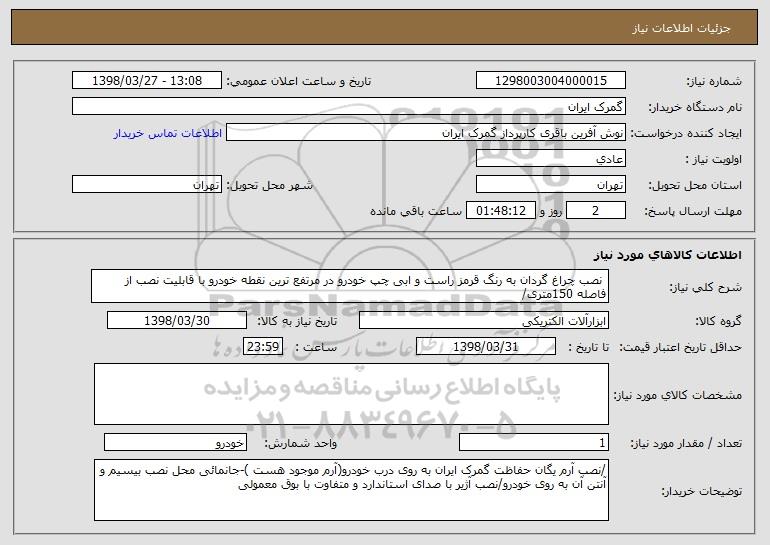Click the label ایجاد کننده درخواست

pos(686,133)
